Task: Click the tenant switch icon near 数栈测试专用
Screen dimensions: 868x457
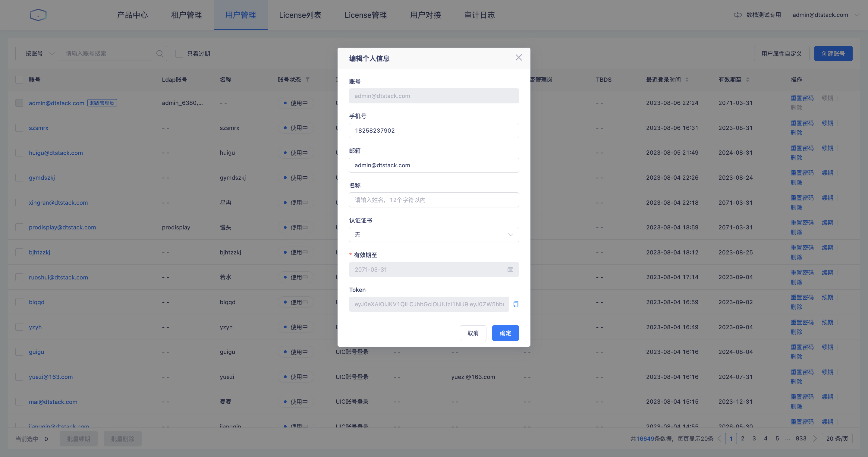Action: pyautogui.click(x=737, y=15)
